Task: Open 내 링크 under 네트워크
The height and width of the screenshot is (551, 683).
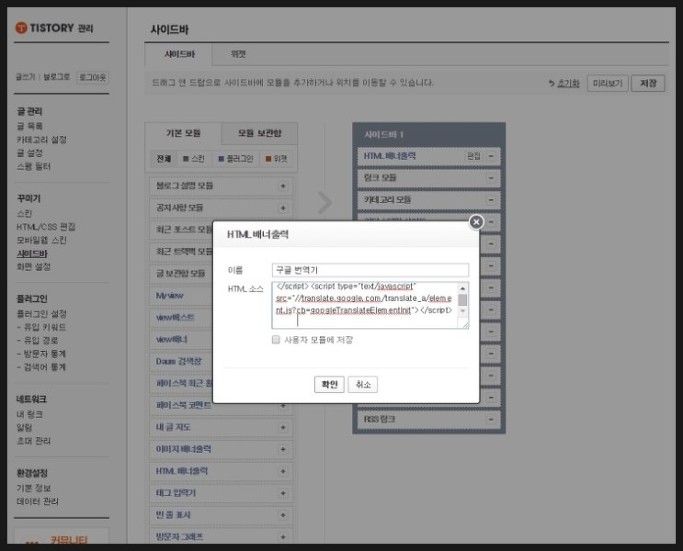Action: point(30,414)
